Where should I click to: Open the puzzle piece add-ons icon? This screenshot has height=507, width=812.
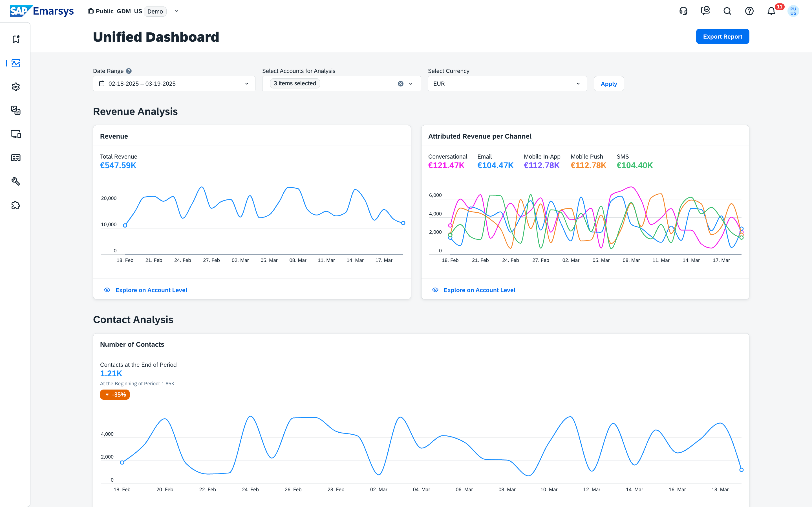(16, 205)
